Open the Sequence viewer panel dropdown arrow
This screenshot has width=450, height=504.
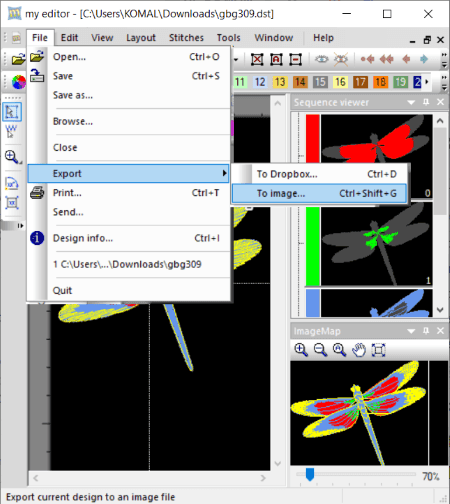coord(411,102)
